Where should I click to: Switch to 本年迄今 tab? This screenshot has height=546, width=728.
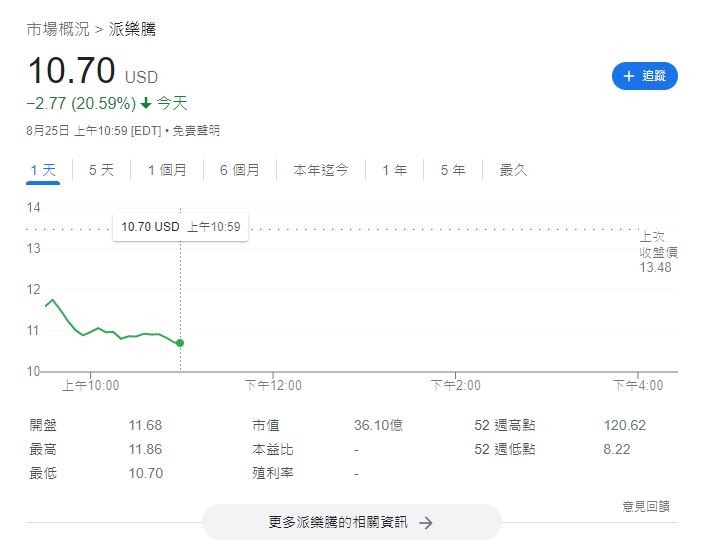click(x=320, y=170)
